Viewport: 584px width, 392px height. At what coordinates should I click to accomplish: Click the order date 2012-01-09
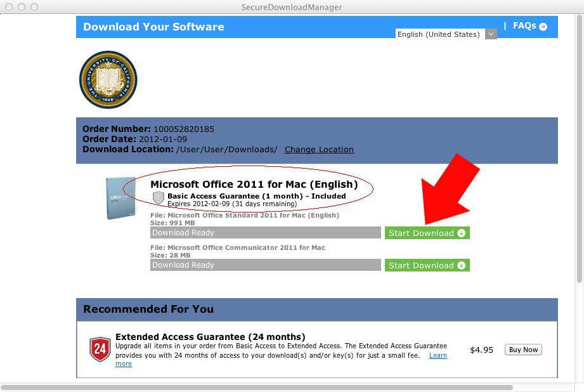click(x=163, y=140)
